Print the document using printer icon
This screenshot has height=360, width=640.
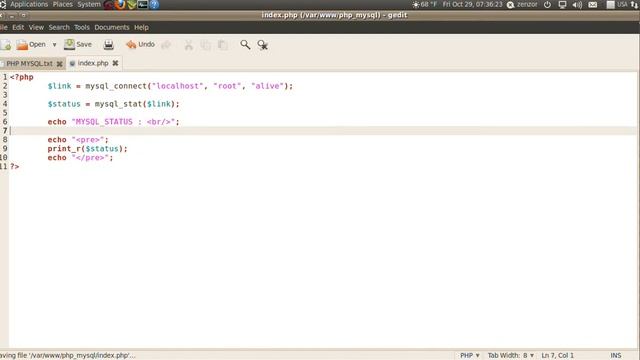point(109,45)
